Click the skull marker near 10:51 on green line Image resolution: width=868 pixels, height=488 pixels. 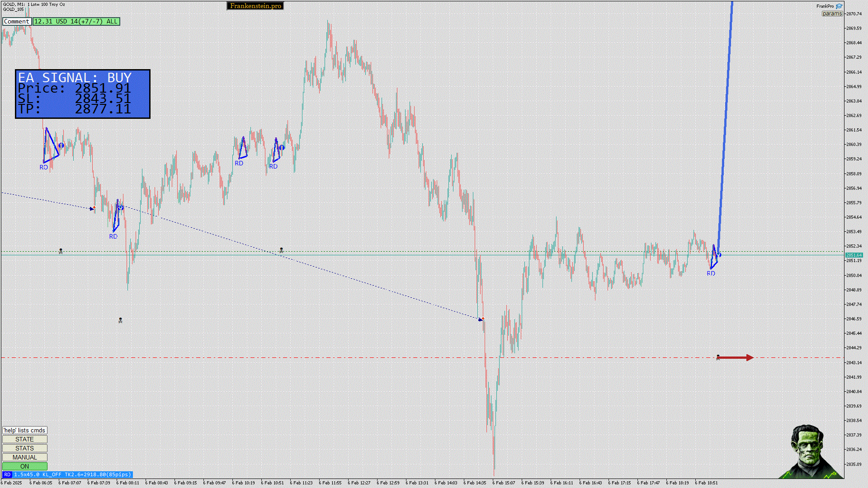[x=281, y=250]
